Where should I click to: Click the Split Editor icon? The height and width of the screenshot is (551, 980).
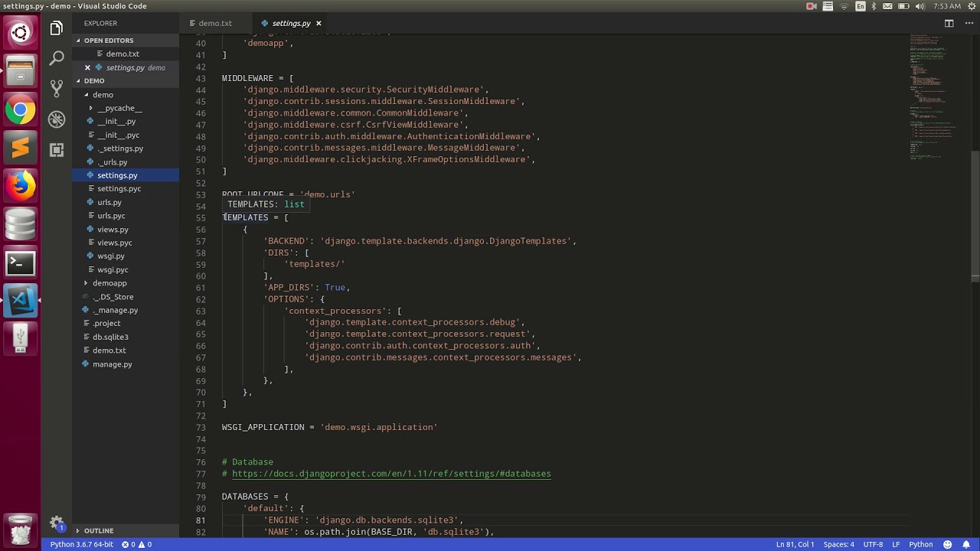(x=949, y=24)
